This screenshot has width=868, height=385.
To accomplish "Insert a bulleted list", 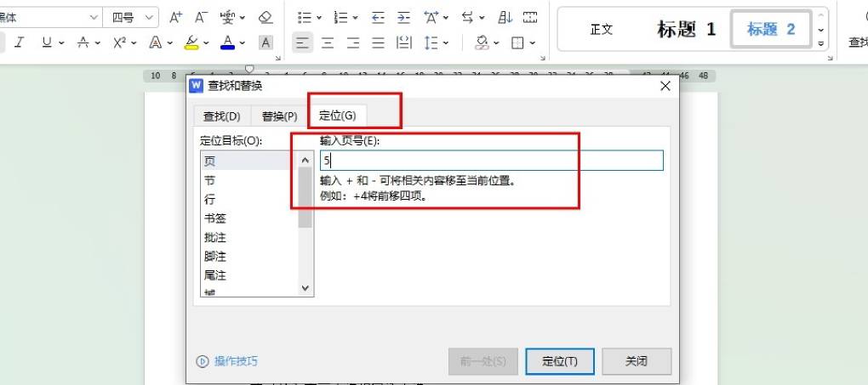I will click(305, 18).
